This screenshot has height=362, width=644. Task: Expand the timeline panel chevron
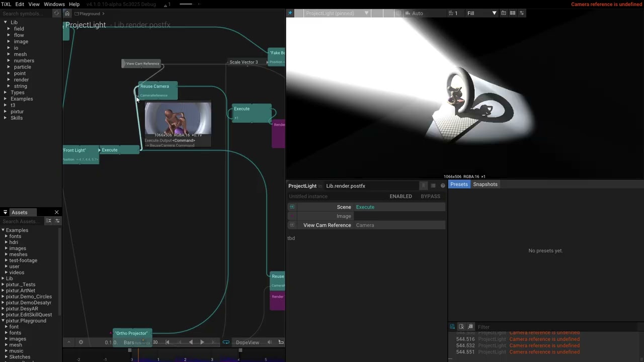click(69, 342)
